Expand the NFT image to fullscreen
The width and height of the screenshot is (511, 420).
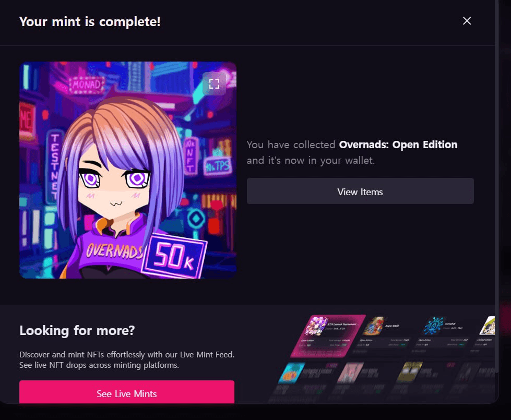coord(214,84)
